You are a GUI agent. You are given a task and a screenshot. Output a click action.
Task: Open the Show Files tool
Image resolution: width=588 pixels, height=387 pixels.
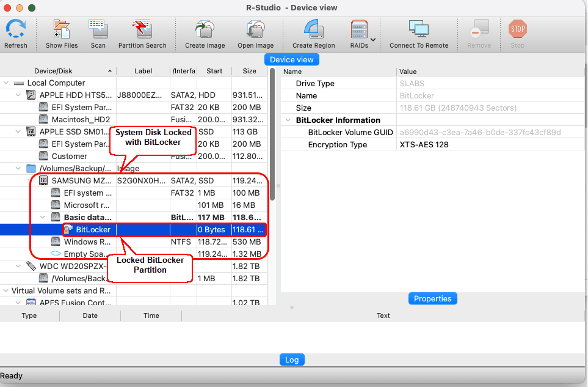[x=62, y=29]
